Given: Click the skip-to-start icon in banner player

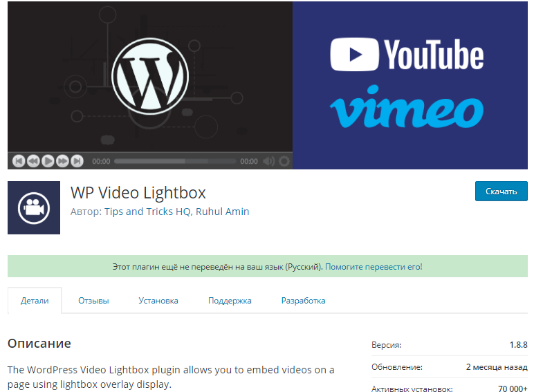Looking at the screenshot, I should (x=19, y=161).
